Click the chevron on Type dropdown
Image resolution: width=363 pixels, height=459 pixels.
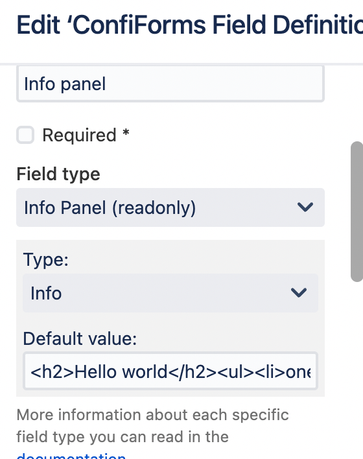(299, 293)
